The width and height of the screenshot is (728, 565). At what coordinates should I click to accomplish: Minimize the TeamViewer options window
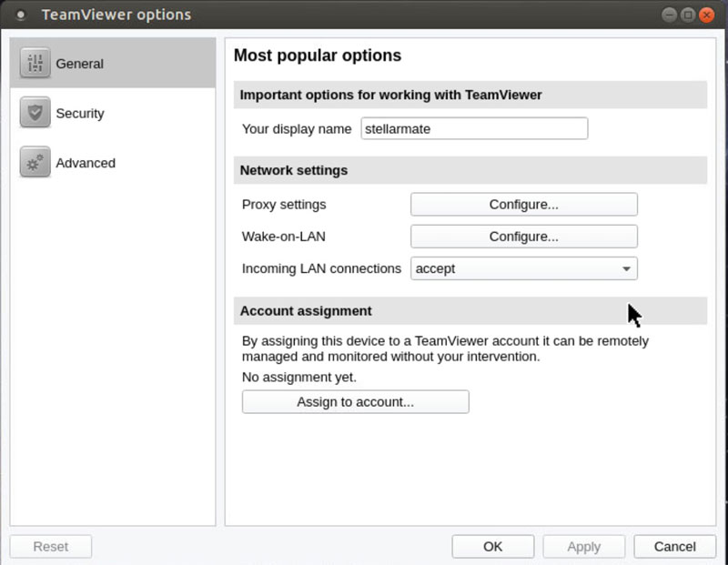coord(669,15)
